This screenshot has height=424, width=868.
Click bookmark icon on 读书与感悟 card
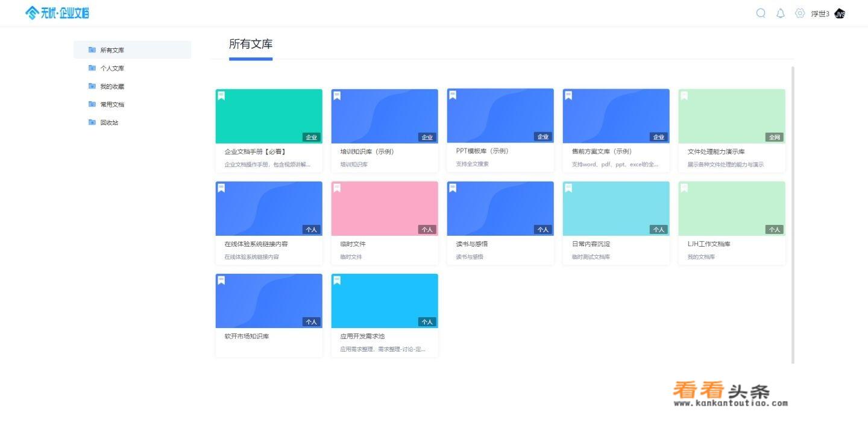(453, 188)
